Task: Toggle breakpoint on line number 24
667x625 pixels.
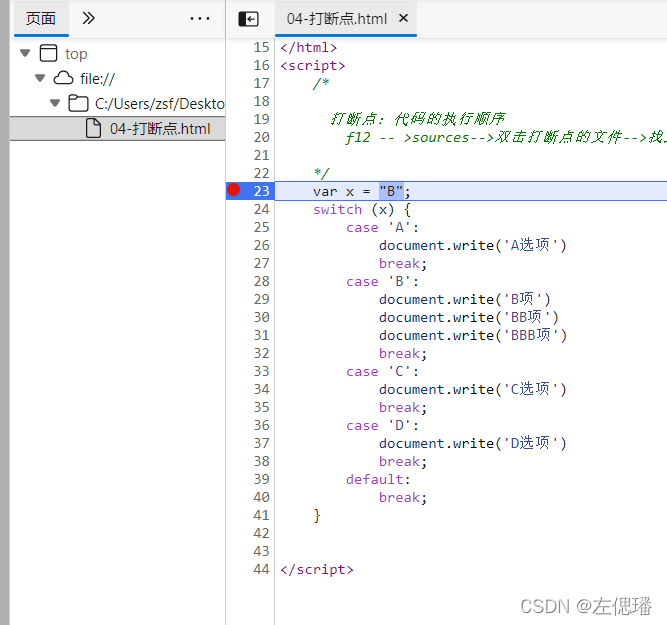Action: (261, 209)
